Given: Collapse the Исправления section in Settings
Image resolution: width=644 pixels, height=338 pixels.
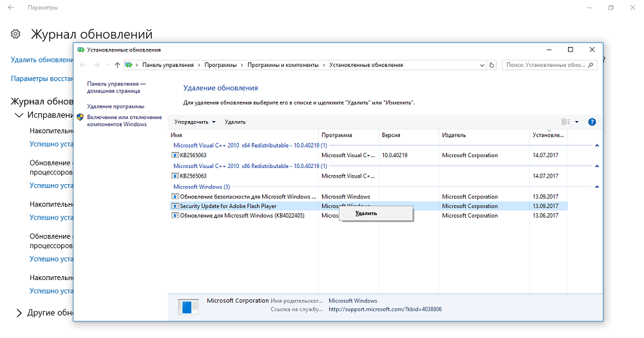Looking at the screenshot, I should coord(19,115).
